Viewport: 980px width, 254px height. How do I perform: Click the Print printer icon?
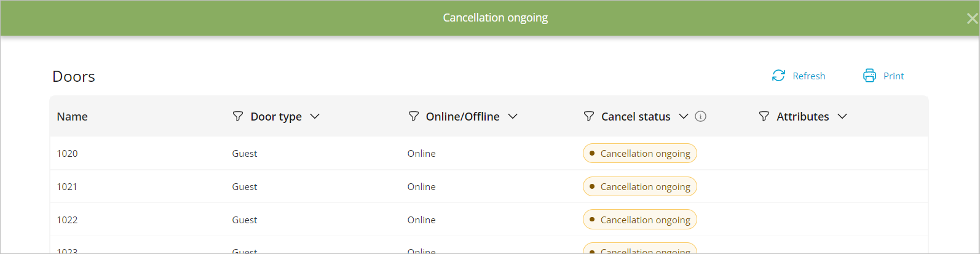point(869,76)
